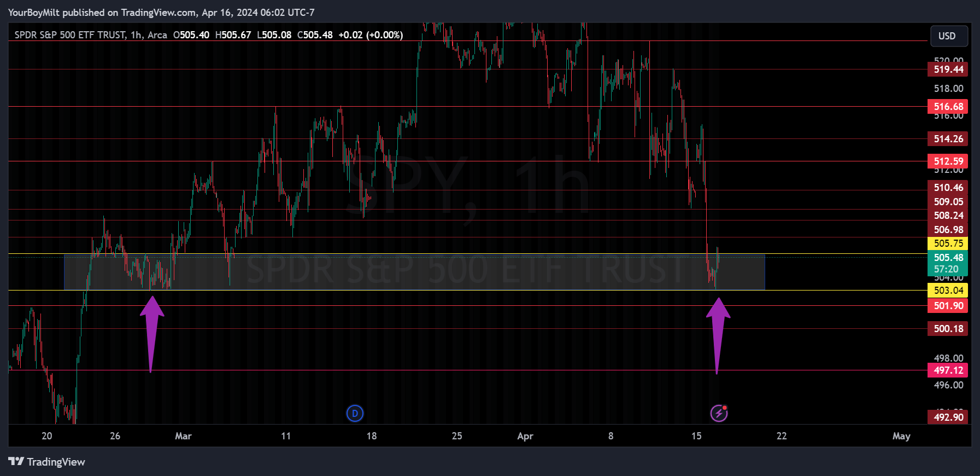
Task: Select the pink 497.12 price label
Action: [x=948, y=370]
